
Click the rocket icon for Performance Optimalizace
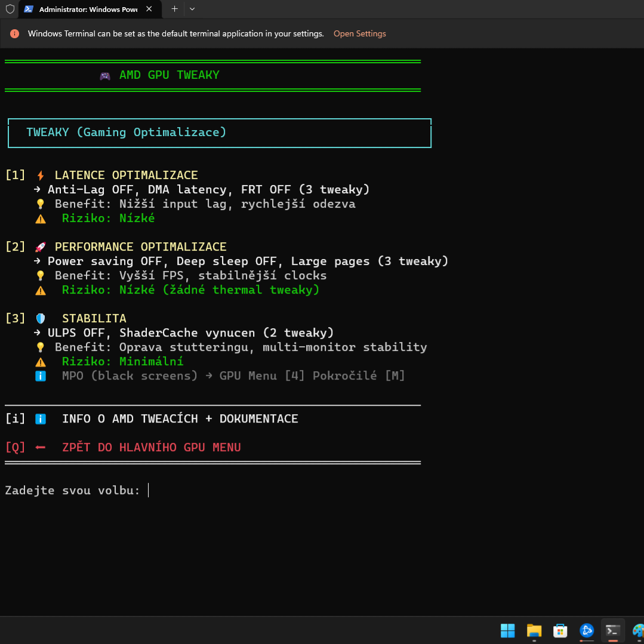pos(41,247)
